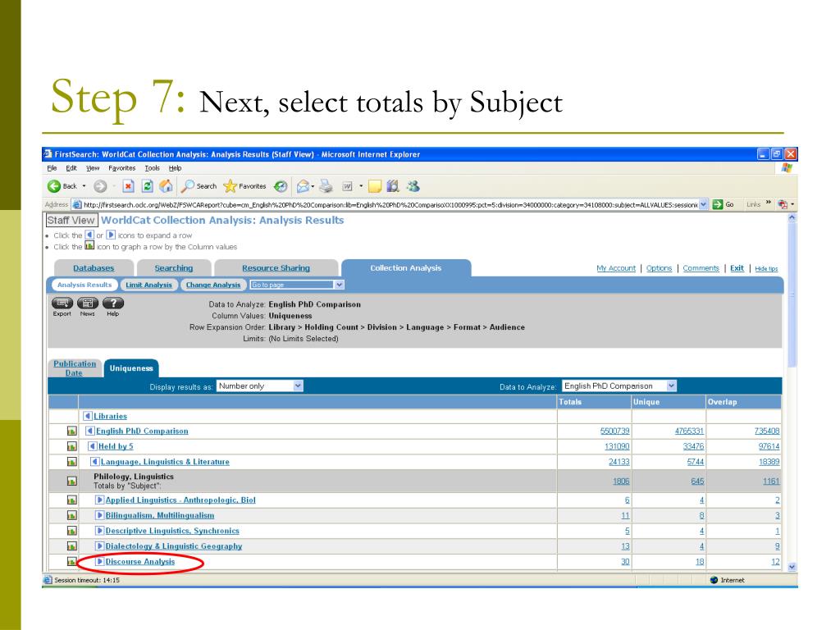The height and width of the screenshot is (630, 840).
Task: Click the Export button icon
Action: [x=62, y=304]
